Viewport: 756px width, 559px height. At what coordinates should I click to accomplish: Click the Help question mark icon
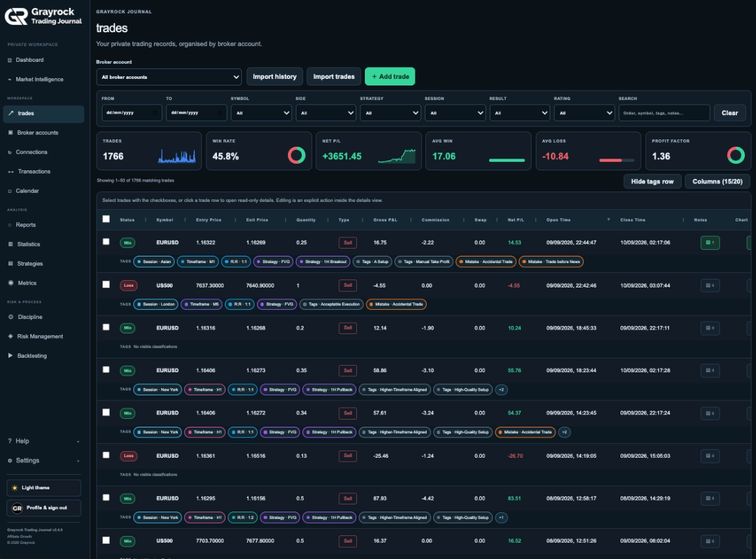point(10,441)
